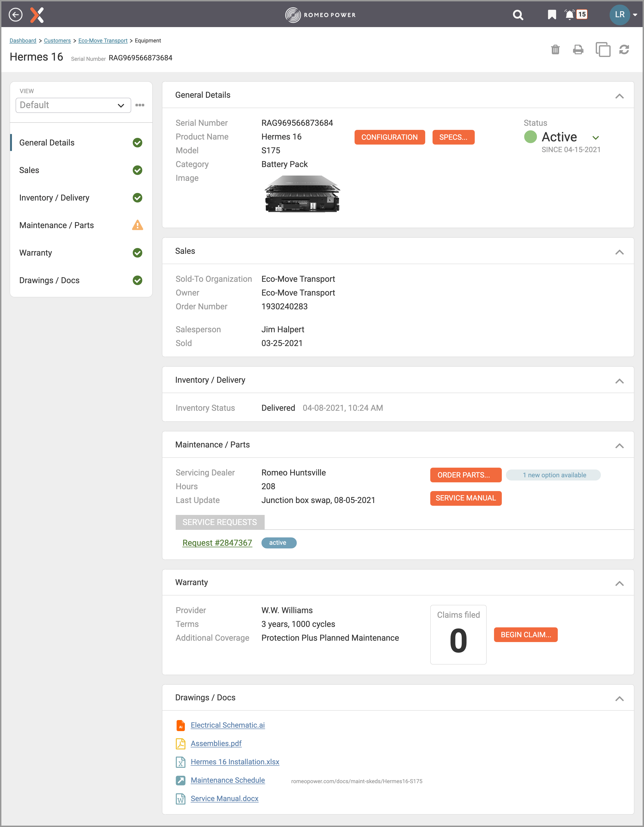Click the 1 new option available pill
644x827 pixels.
pos(553,475)
